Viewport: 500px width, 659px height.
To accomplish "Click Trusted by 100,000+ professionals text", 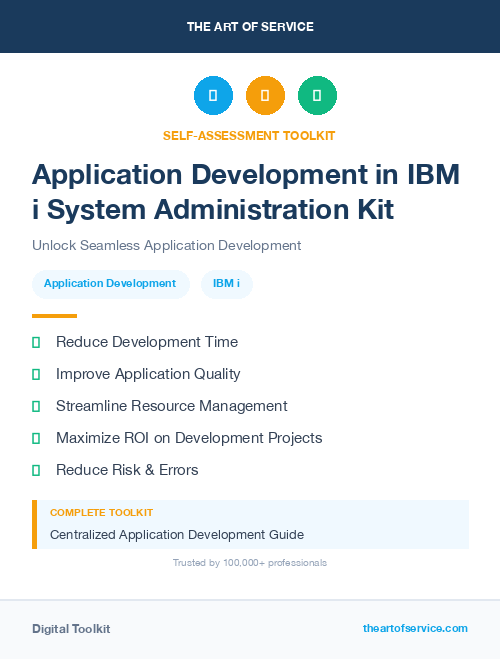I will click(250, 563).
